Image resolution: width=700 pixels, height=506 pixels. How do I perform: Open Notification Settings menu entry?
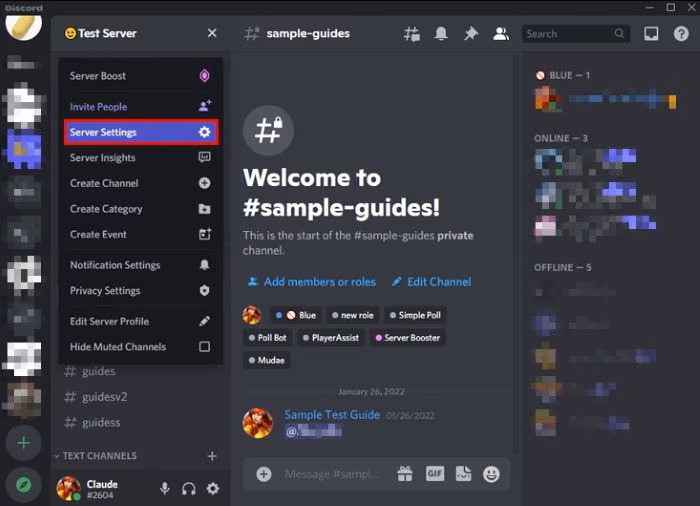141,265
